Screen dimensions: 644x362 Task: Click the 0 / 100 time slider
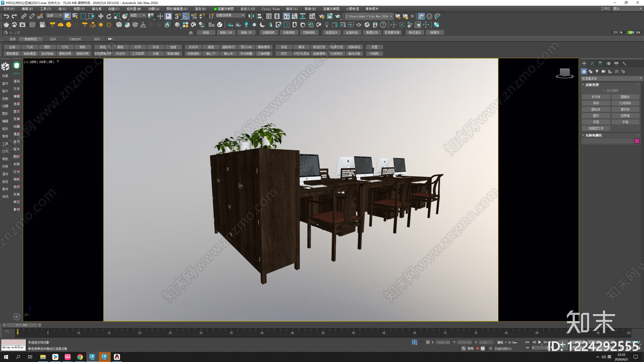point(22,325)
